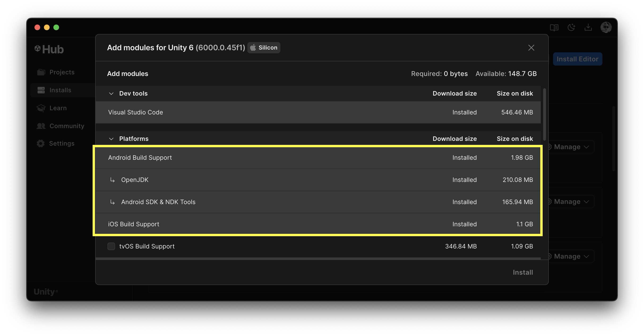Open the Community menu item

coord(67,126)
